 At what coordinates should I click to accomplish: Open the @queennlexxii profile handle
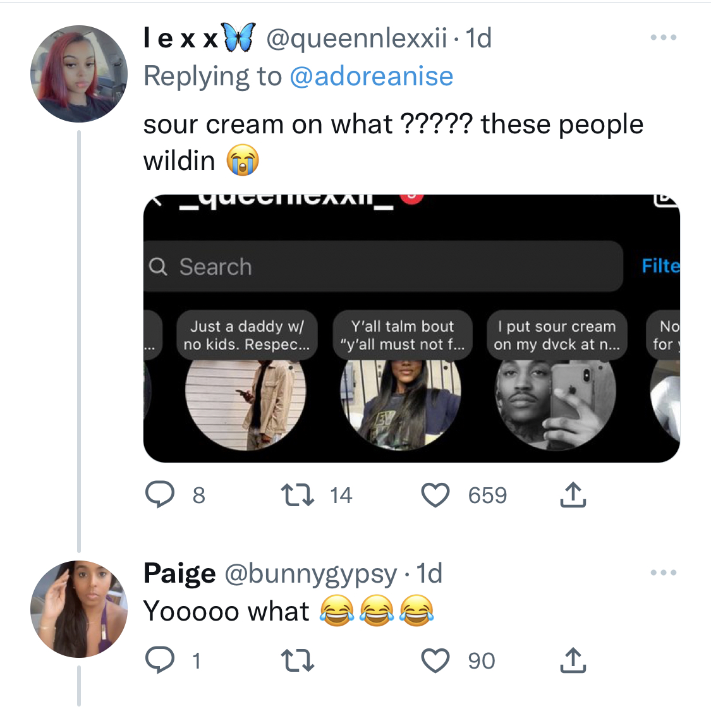(x=356, y=38)
